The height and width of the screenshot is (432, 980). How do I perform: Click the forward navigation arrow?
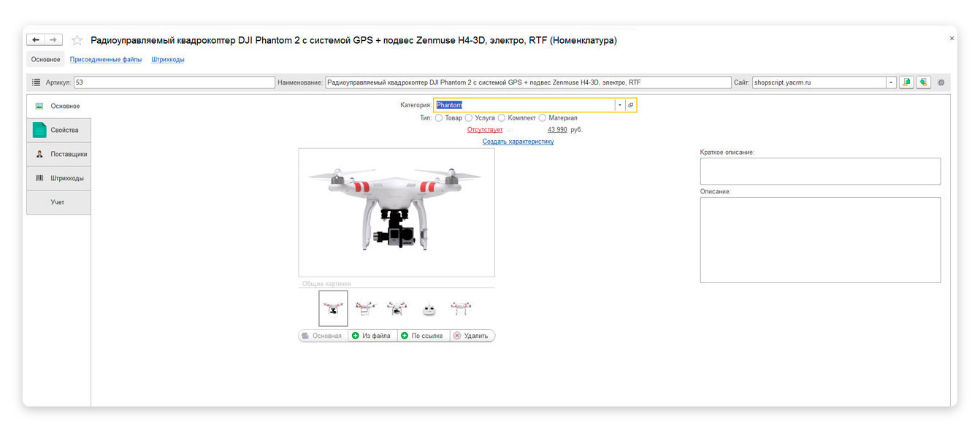tap(53, 40)
